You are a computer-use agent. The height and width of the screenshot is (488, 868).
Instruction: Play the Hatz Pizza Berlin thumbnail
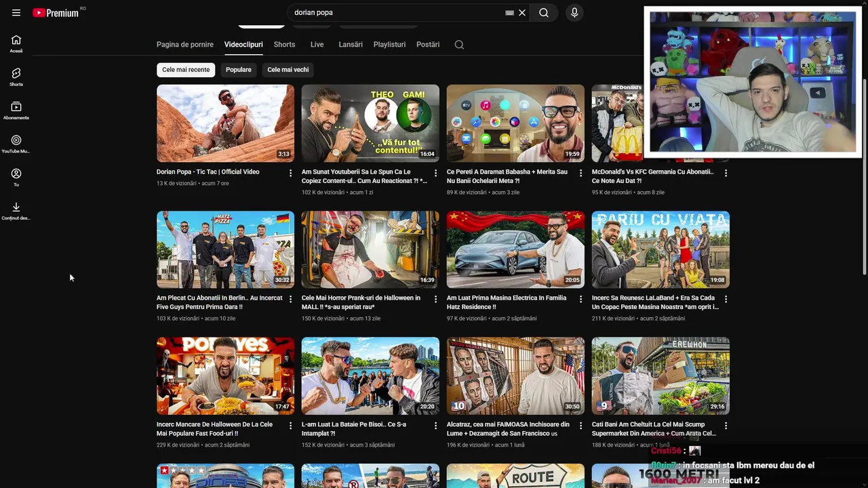(225, 249)
